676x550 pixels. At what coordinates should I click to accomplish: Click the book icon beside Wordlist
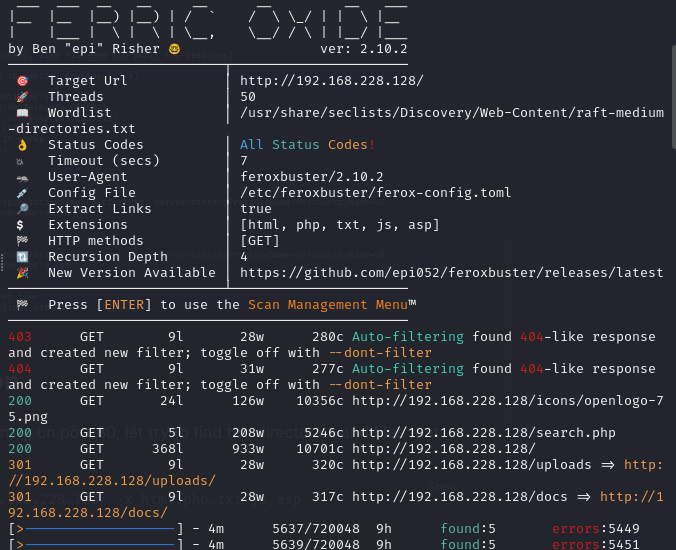[22, 113]
